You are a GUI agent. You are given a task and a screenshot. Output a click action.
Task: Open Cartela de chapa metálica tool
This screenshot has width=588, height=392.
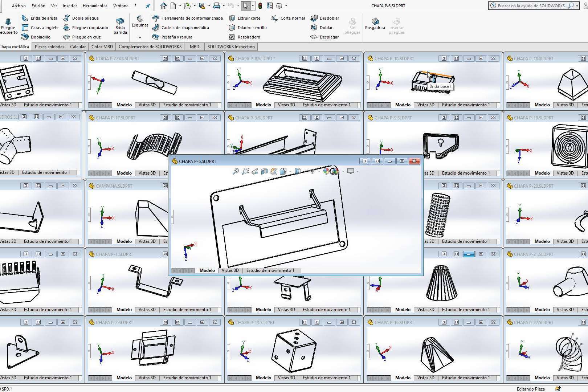tap(181, 28)
